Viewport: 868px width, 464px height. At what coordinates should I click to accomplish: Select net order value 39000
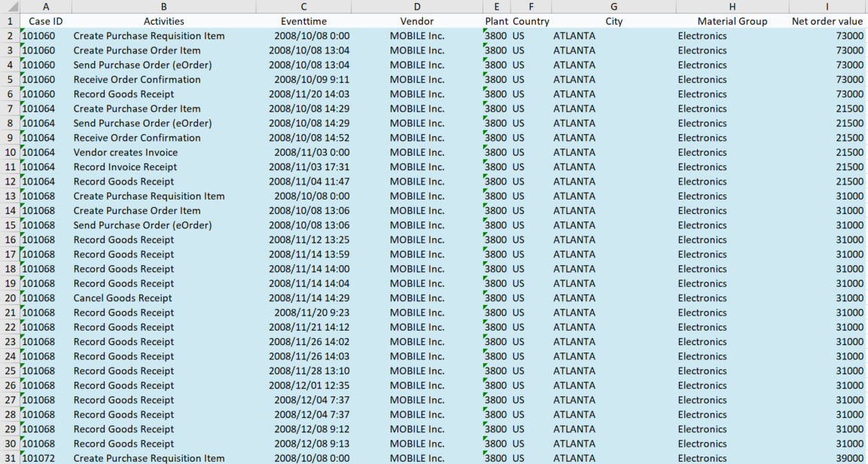(x=828, y=458)
